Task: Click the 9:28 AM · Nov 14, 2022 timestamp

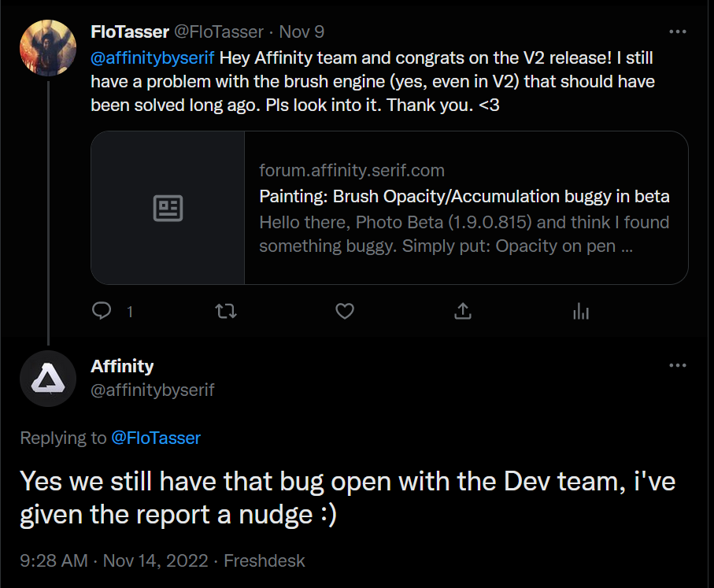Action: (114, 560)
